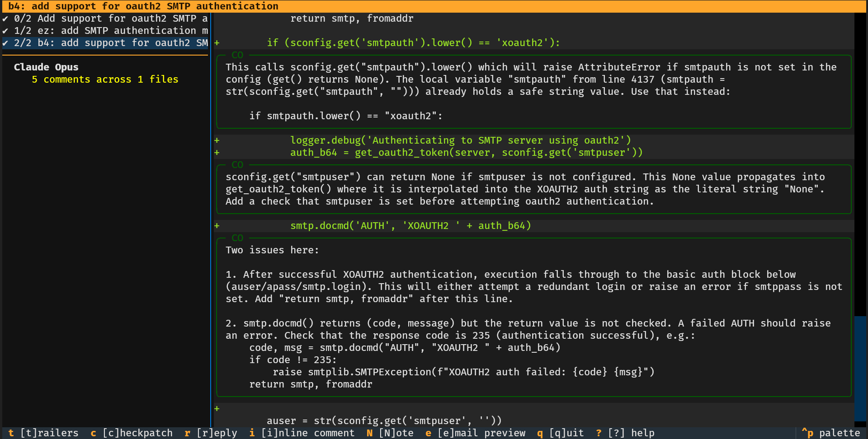
Task: Click the CO badge on the Two issues comment
Action: point(237,238)
